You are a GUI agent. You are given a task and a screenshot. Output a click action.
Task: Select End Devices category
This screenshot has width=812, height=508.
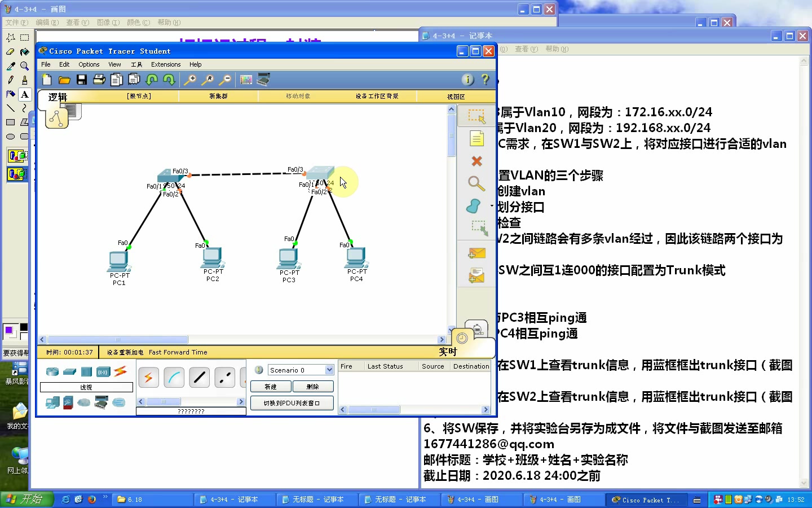[52, 402]
